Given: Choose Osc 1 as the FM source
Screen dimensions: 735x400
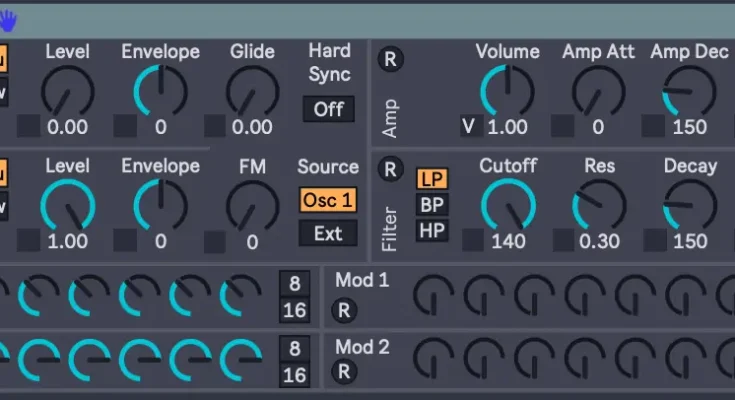Looking at the screenshot, I should click(x=328, y=200).
